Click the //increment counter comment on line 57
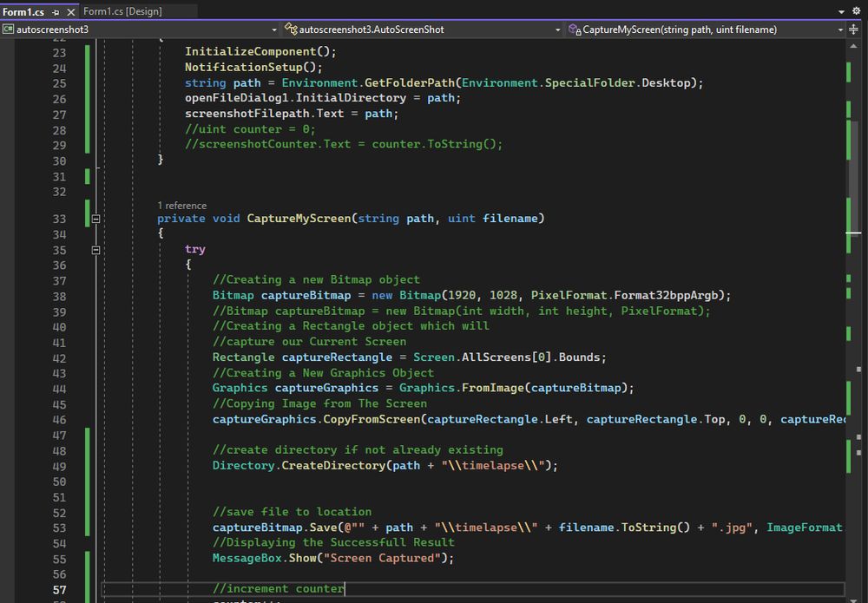The height and width of the screenshot is (603, 868). (278, 589)
